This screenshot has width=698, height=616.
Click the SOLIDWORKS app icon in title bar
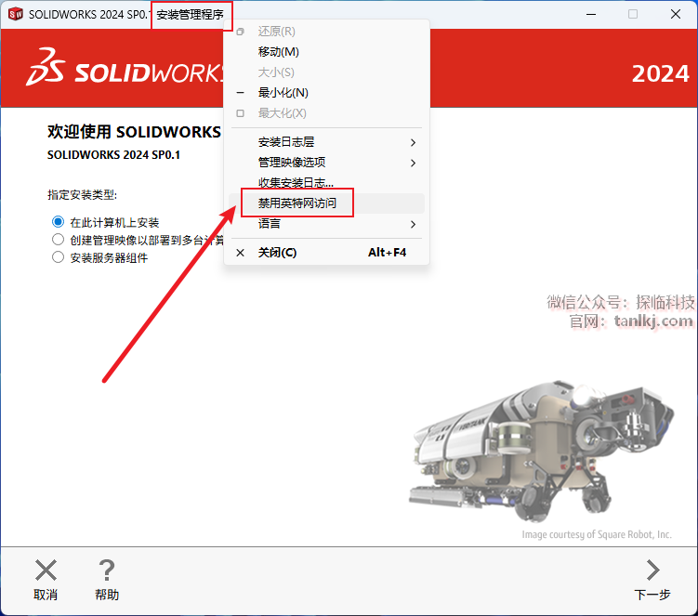coord(16,14)
